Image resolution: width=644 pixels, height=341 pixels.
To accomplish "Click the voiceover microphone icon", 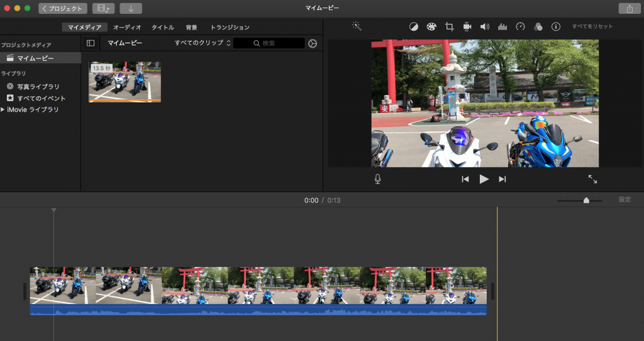I will [x=377, y=179].
